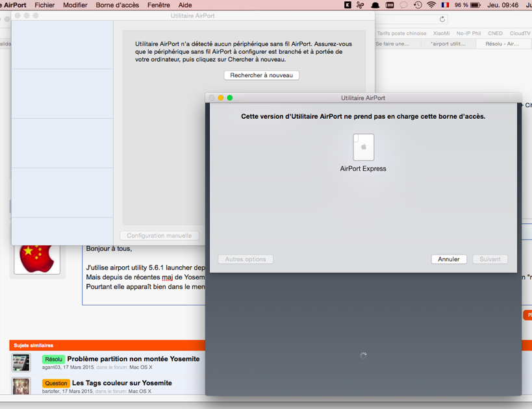The width and height of the screenshot is (532, 409).
Task: Open user agarri03's profile link
Action: point(51,367)
